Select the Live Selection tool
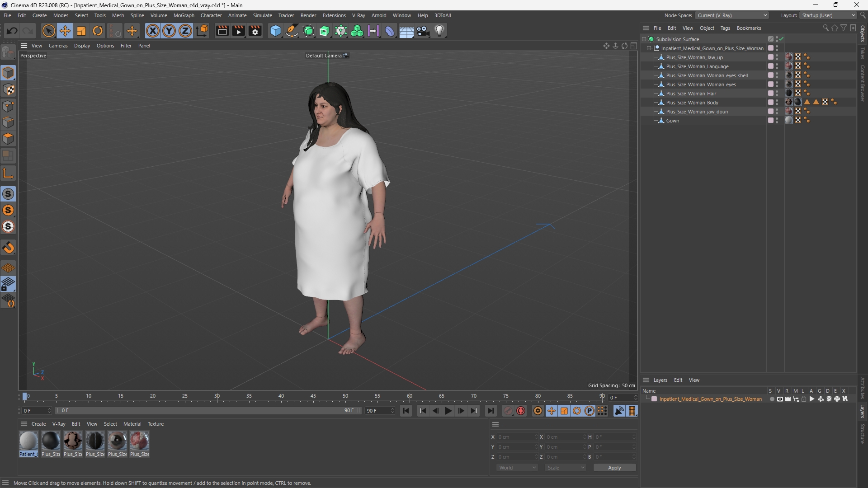Image resolution: width=868 pixels, height=488 pixels. [x=48, y=31]
